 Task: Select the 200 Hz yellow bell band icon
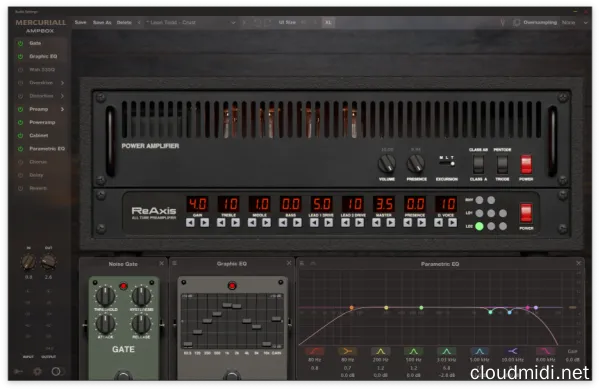pyautogui.click(x=380, y=351)
